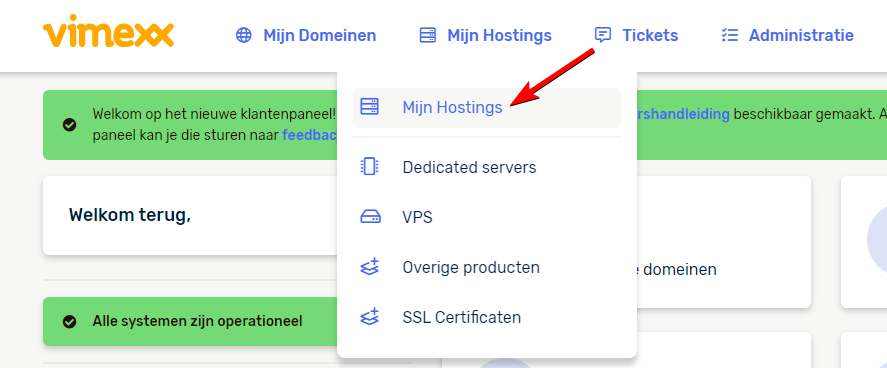Click the Overige producten layers icon

370,267
